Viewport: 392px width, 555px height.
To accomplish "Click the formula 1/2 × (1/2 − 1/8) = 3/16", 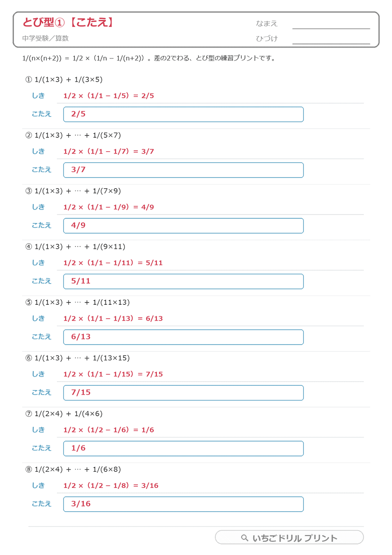I will tap(111, 486).
